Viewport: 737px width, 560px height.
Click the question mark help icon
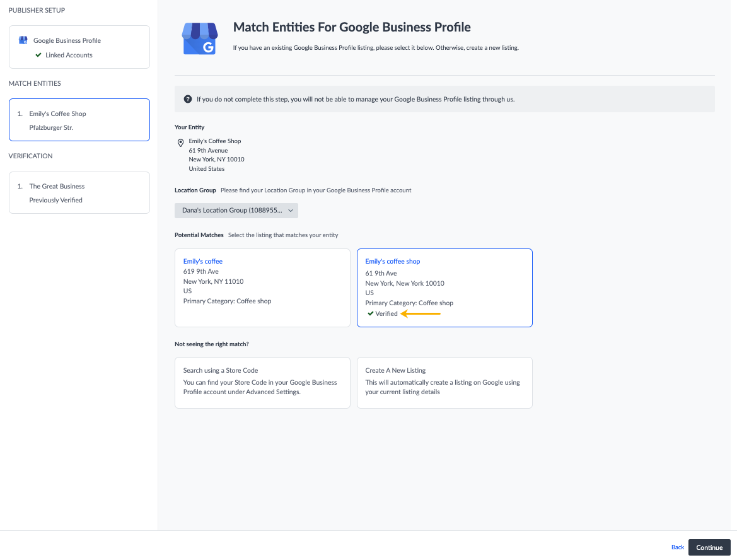click(x=187, y=99)
